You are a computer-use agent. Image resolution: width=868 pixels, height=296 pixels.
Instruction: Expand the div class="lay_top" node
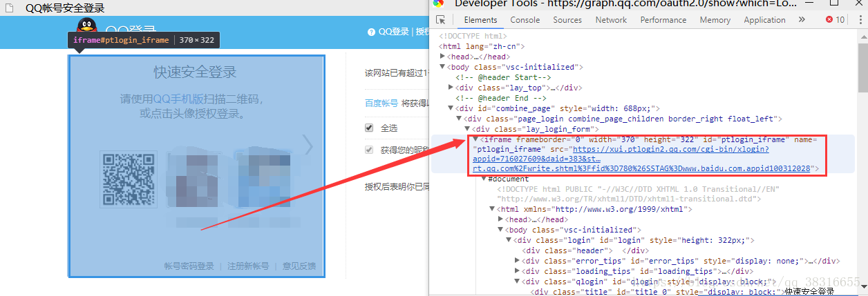(x=451, y=88)
